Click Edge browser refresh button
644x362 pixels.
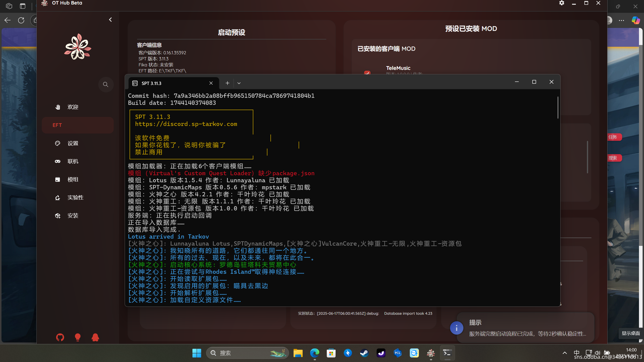tap(21, 20)
